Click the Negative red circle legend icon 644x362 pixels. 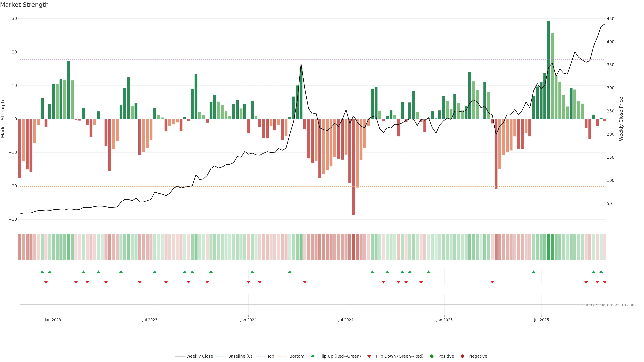462,356
